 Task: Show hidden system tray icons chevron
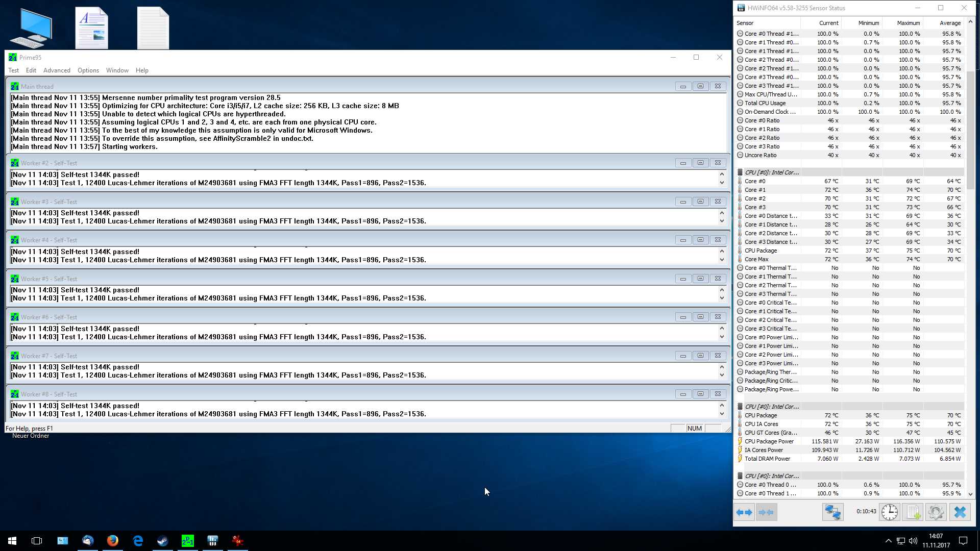(888, 541)
